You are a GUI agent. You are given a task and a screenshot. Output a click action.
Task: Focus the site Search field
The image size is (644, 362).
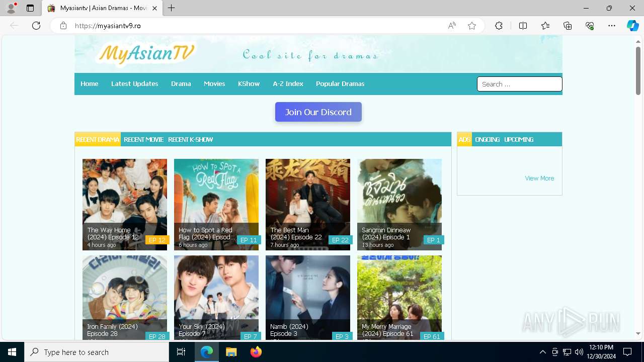[x=520, y=84]
